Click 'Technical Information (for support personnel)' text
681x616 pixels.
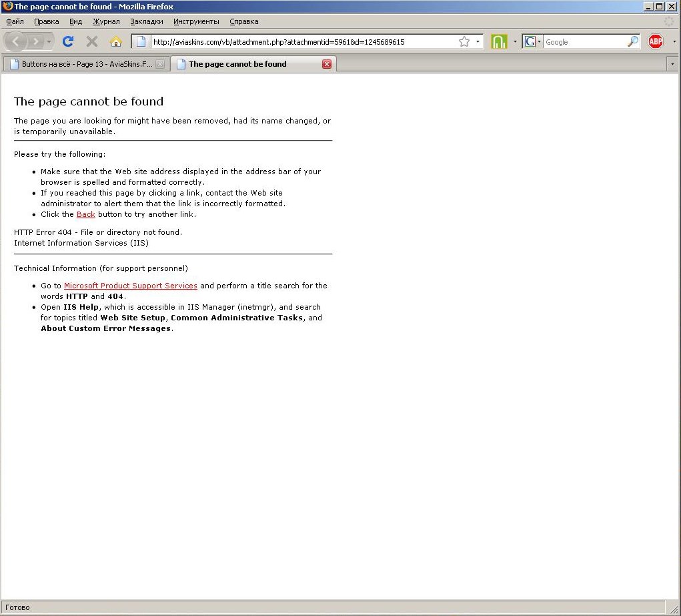[101, 268]
